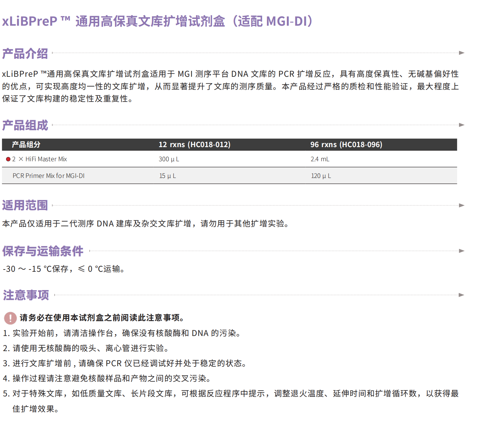Screen dimensions: 504x433
Task: Click the PCR Primer Mix for MGI-DI cell
Action: [48, 176]
